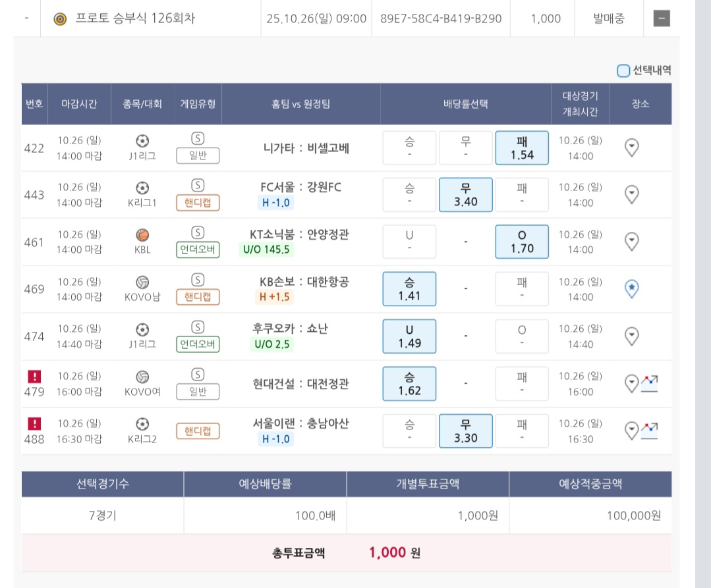Click red alert icon on game 488
711x588 pixels.
click(x=34, y=424)
